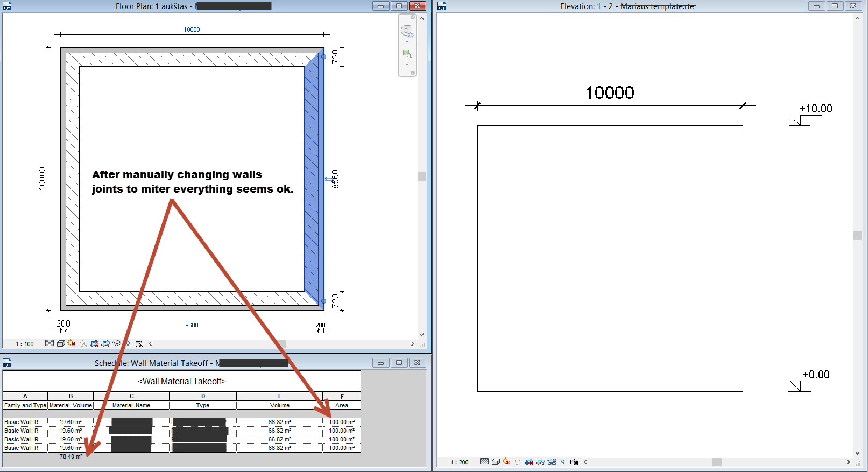Click the 'Family and Type' header cell
868x472 pixels.
25,405
